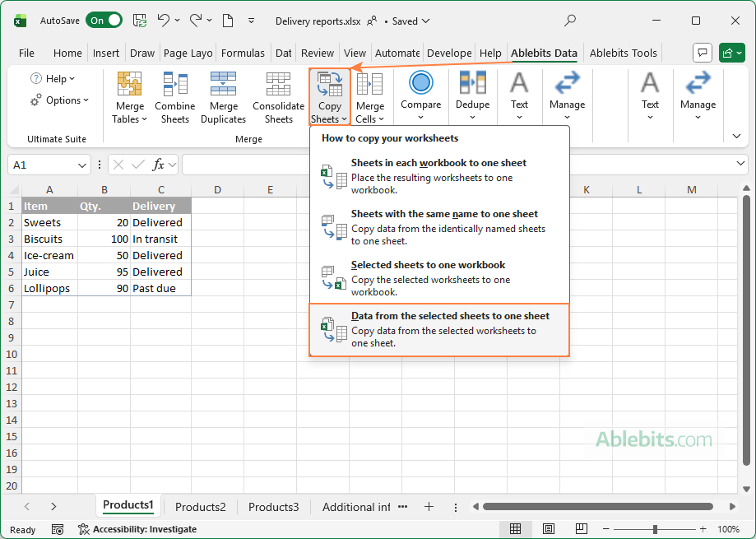The width and height of the screenshot is (756, 539).
Task: Click the Comments icon
Action: 703,52
